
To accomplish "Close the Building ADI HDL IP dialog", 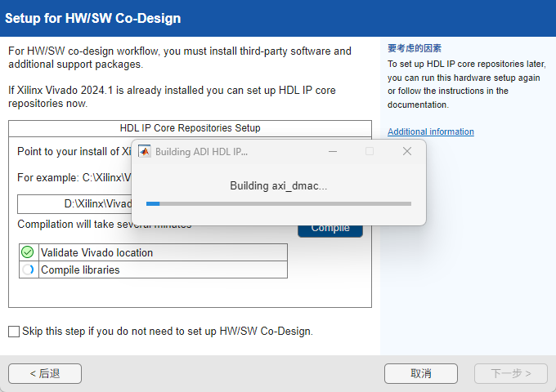I will [x=407, y=152].
